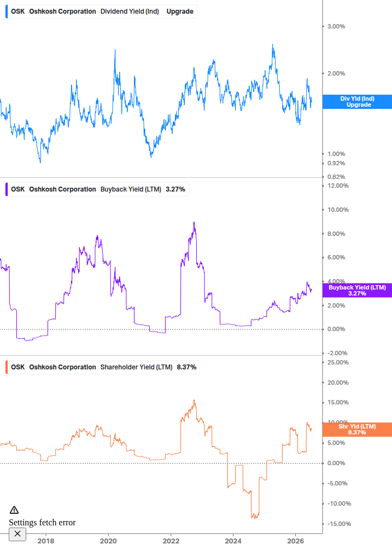Select the OSK Dividend Yield (Ind) legend label
Viewport: 392px width, 550px height.
click(102, 11)
